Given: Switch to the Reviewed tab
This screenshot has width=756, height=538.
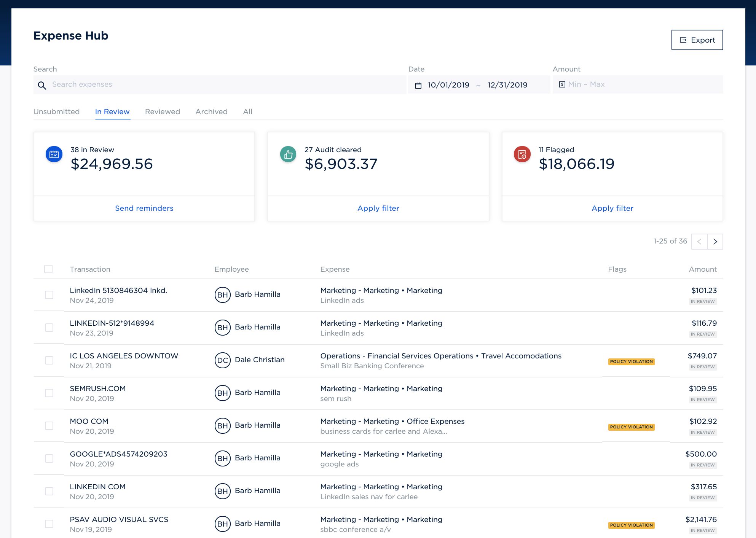Looking at the screenshot, I should [x=162, y=111].
